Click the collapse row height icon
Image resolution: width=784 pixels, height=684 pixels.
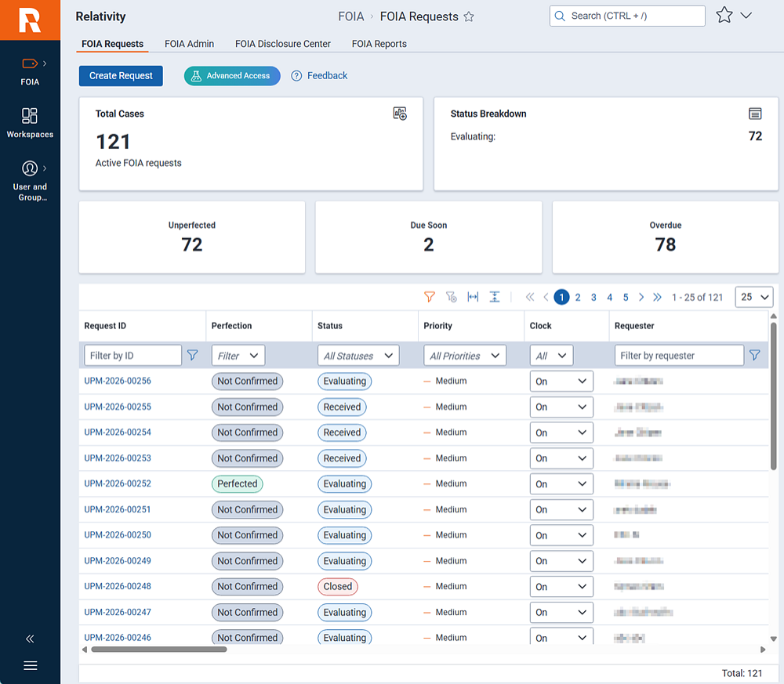[x=495, y=297]
